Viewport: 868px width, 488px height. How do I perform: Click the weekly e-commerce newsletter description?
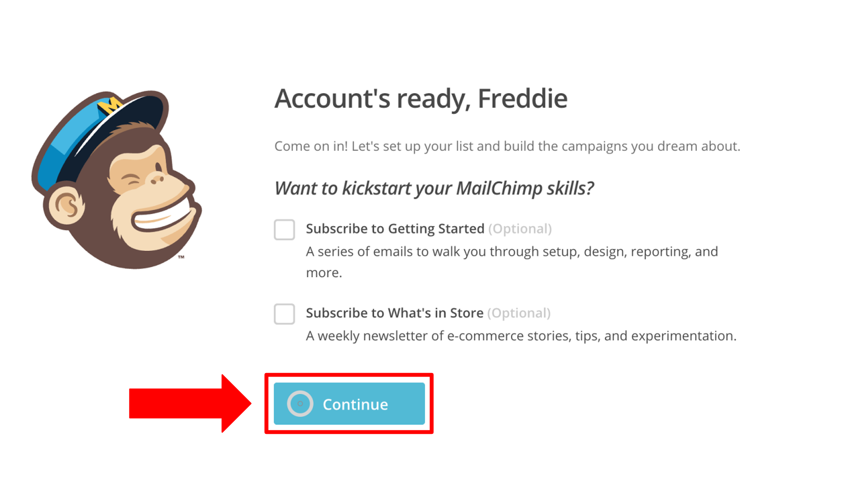[x=521, y=336]
